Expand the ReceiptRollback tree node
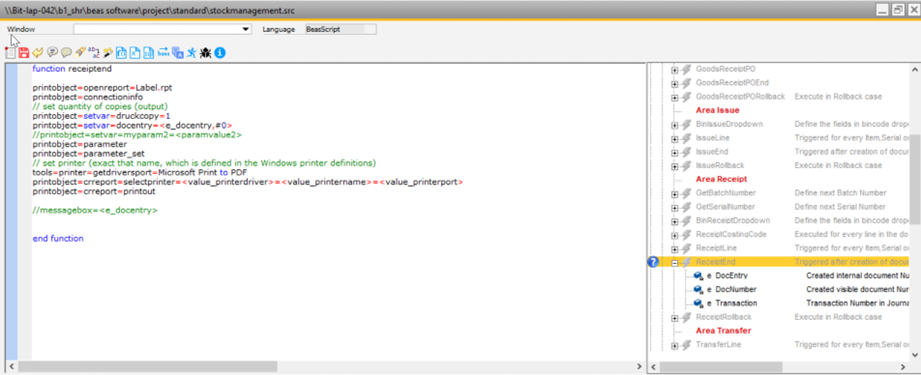Screen dimensions: 921x375 675,317
